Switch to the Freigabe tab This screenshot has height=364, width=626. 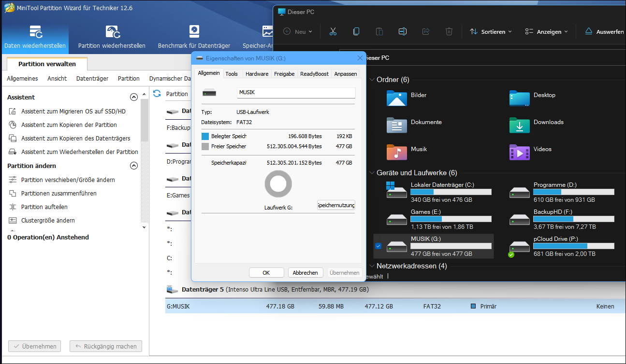pos(284,74)
